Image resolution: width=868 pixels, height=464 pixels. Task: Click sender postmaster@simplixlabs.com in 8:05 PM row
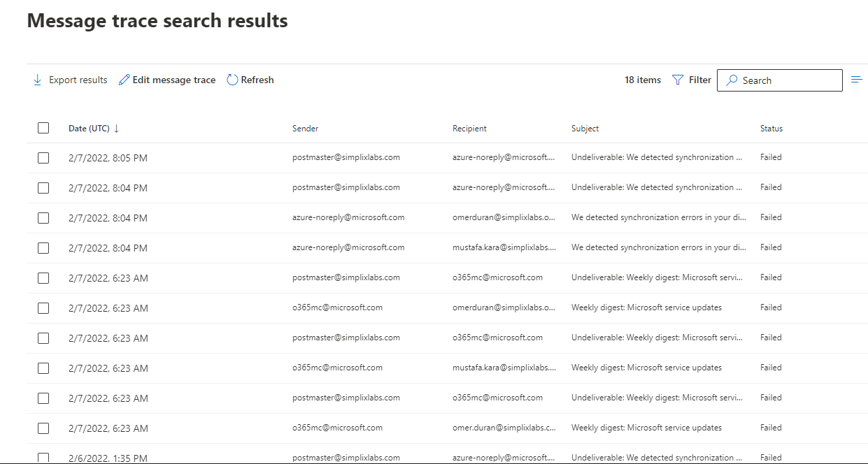point(346,158)
